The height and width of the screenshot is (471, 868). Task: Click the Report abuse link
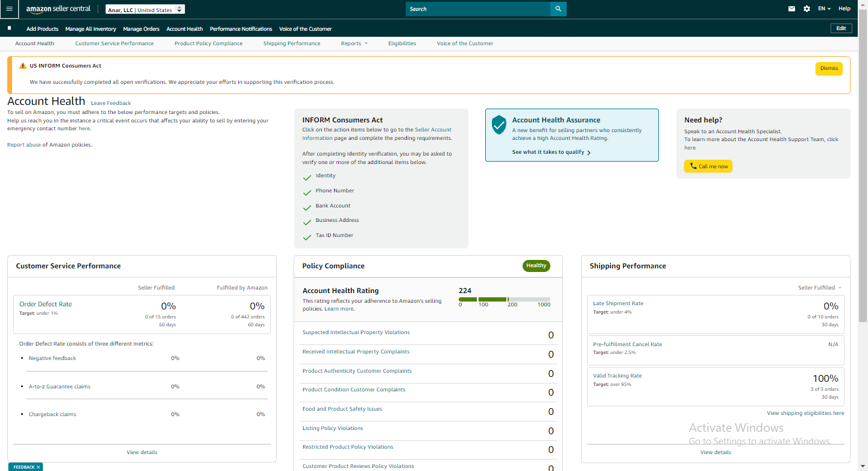click(24, 145)
